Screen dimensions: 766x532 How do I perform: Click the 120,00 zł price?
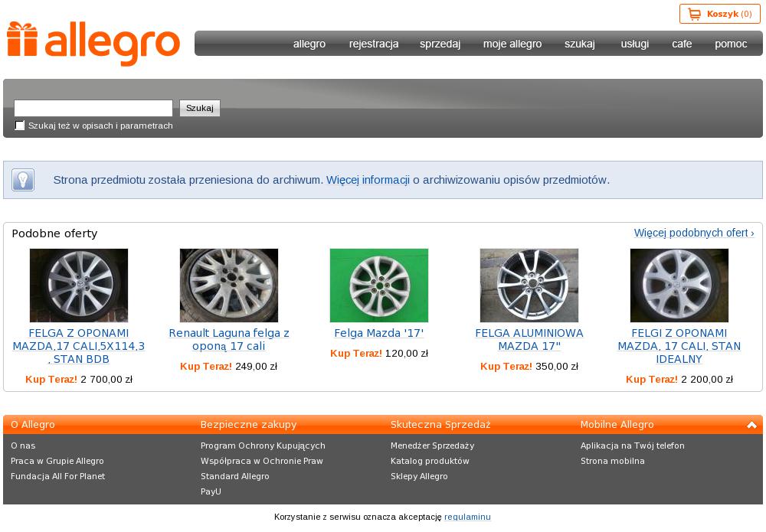click(x=407, y=354)
